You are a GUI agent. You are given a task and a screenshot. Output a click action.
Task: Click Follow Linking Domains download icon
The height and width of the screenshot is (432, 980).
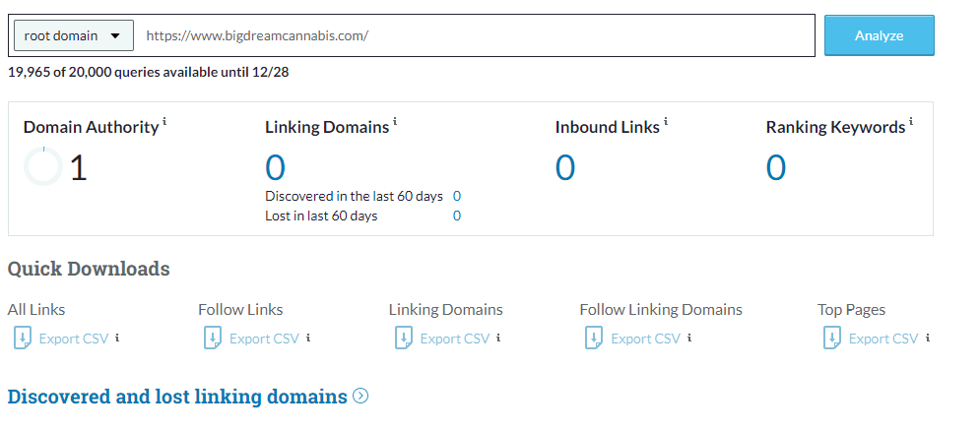(594, 339)
